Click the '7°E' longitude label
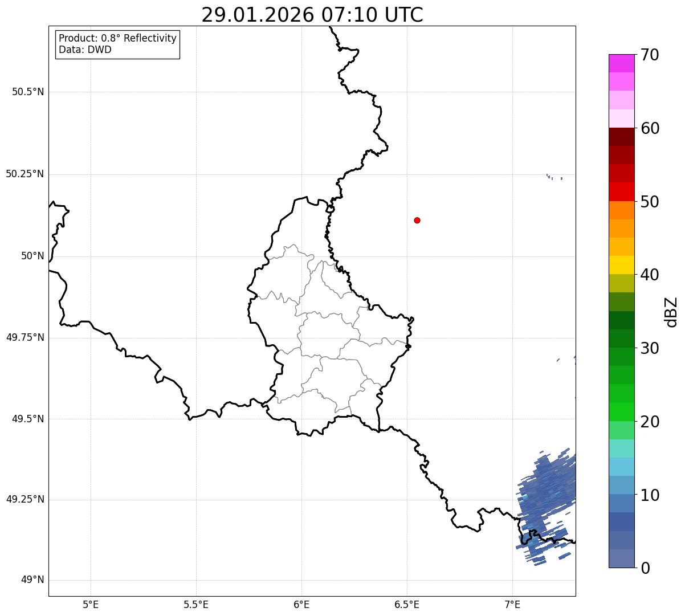The image size is (685, 616). coord(512,604)
